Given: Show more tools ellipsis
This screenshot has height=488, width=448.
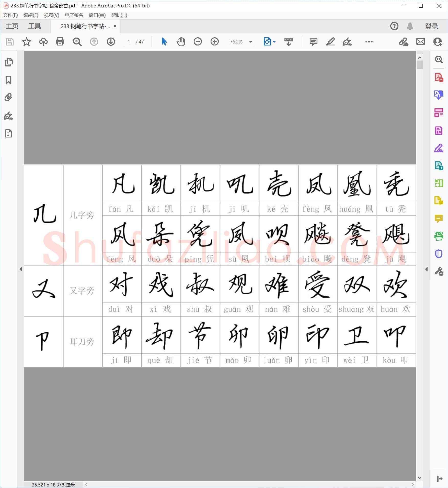Looking at the screenshot, I should pyautogui.click(x=369, y=42).
